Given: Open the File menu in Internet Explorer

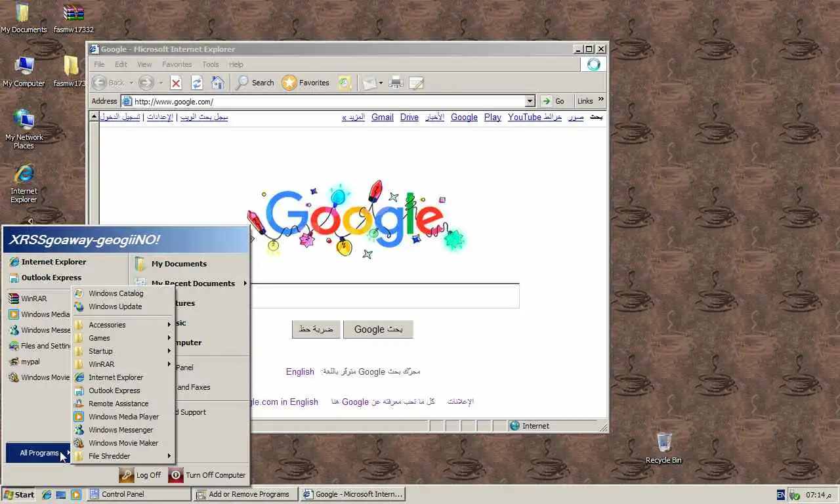Looking at the screenshot, I should [99, 64].
